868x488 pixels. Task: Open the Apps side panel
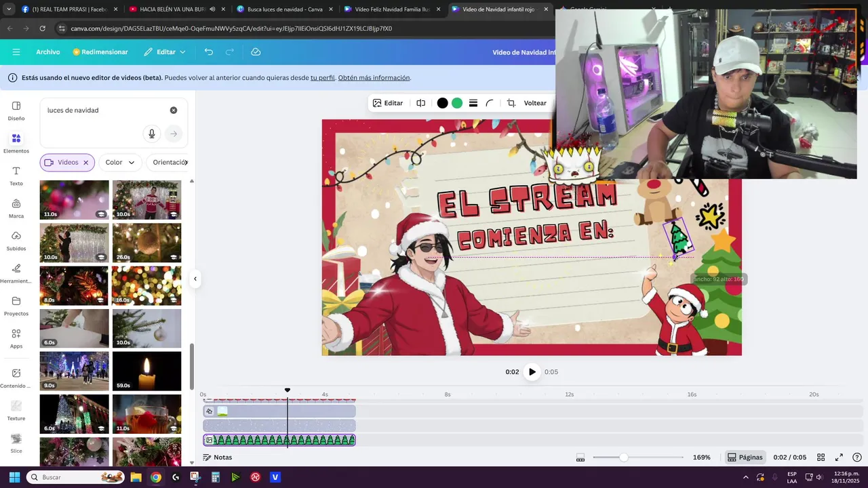16,338
